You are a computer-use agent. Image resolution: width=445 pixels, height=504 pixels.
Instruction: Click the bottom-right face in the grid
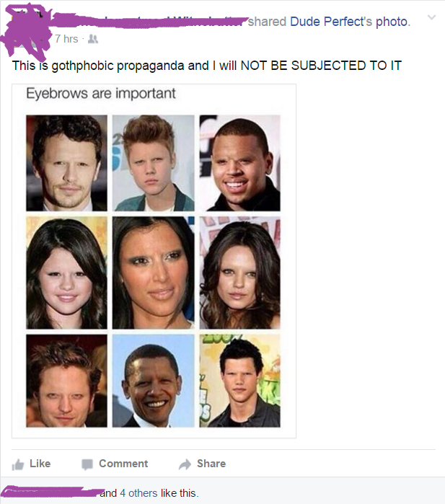[240, 381]
